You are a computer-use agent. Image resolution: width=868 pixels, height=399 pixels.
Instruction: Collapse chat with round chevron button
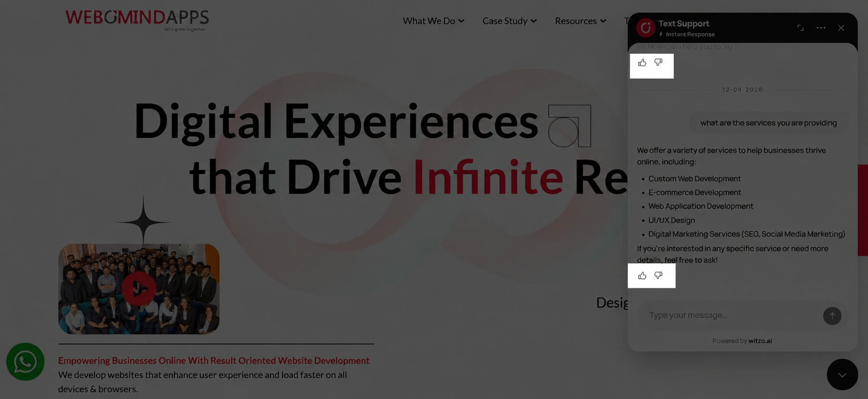click(x=842, y=375)
